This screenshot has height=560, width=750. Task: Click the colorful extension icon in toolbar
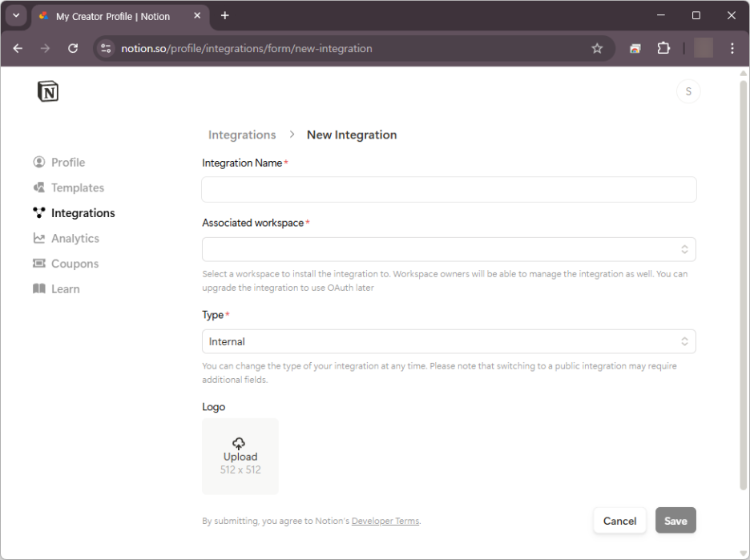pos(635,48)
